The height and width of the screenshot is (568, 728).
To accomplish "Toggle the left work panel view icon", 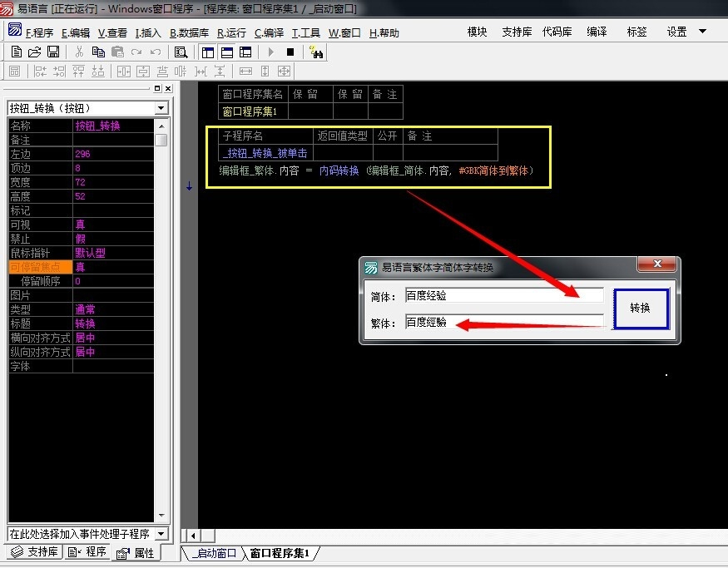I will [x=208, y=52].
